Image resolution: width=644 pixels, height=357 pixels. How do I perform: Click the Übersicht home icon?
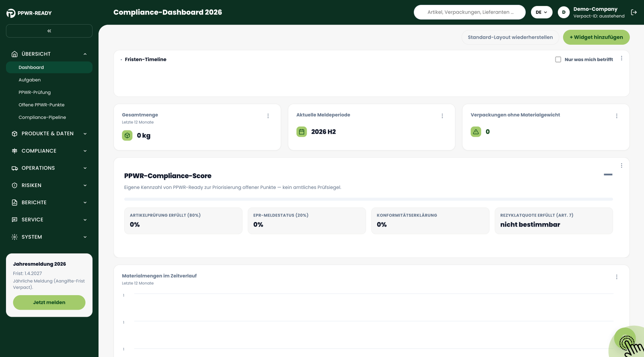14,54
